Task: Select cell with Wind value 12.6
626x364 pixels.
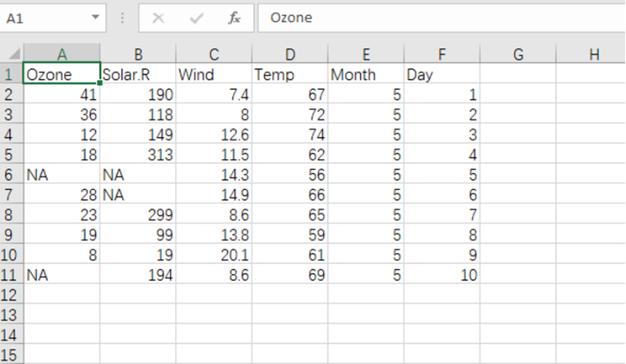Action: tap(214, 134)
